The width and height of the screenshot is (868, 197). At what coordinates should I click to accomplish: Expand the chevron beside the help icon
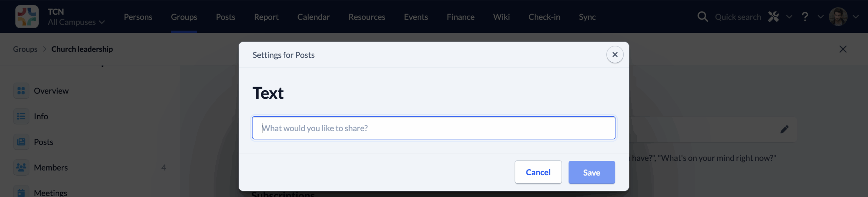(821, 17)
